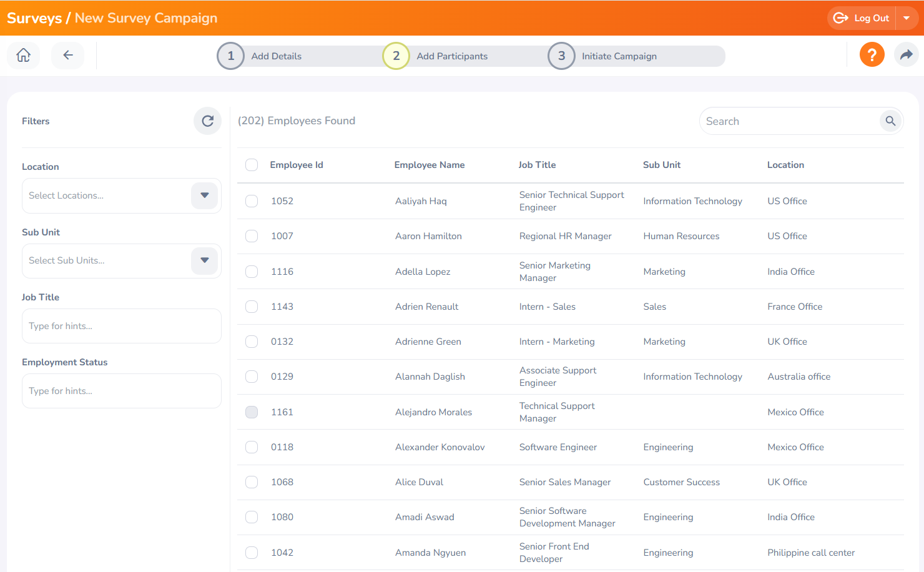Click the Regional HR Manager job title

tap(566, 236)
